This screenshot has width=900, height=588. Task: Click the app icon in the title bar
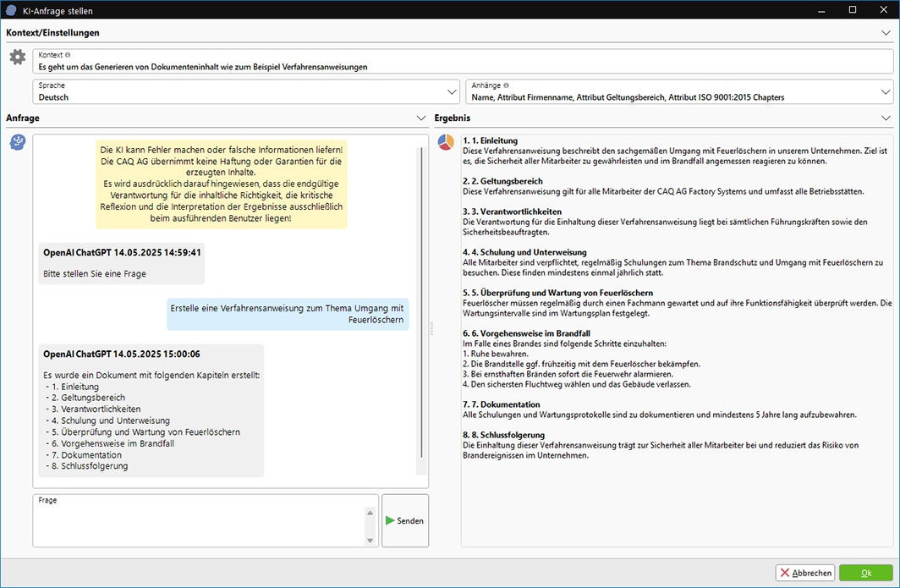[11, 11]
